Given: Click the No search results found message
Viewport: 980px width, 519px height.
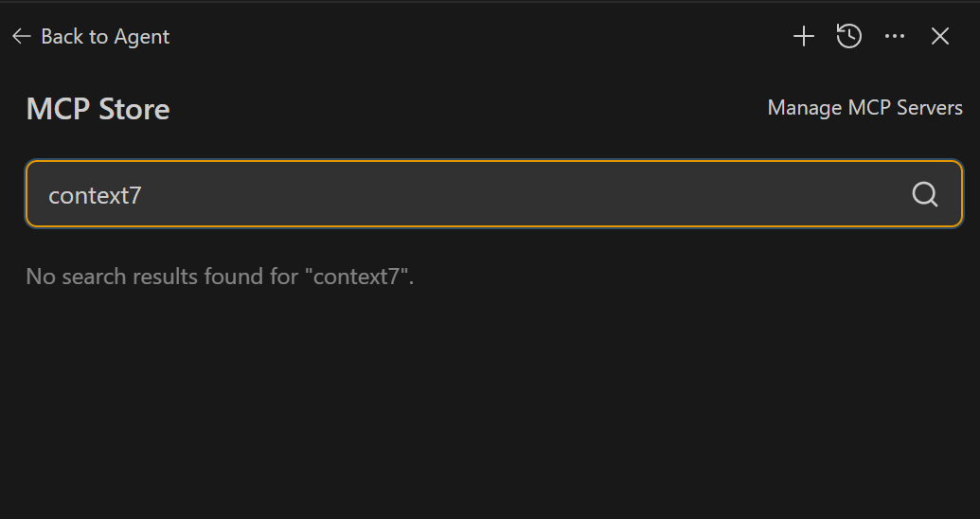Looking at the screenshot, I should 220,277.
